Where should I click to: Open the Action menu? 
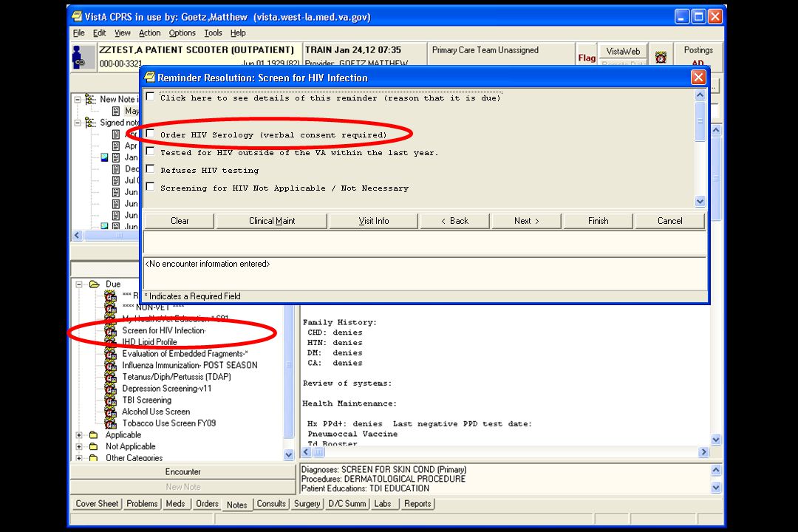(x=149, y=33)
